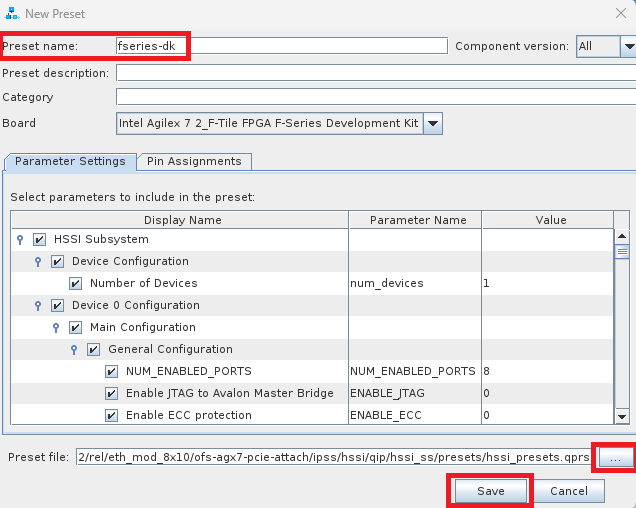Click the New Preset window icon
This screenshot has width=636, height=508.
(12, 13)
